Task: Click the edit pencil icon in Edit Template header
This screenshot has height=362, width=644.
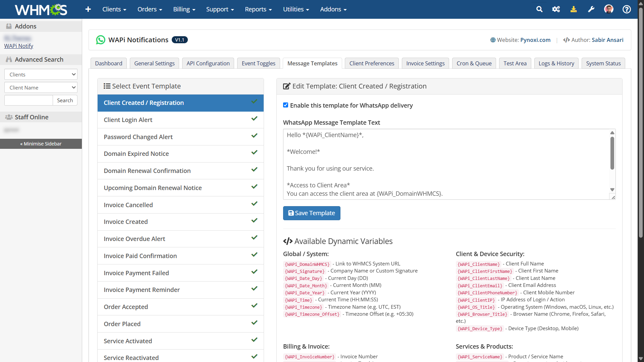Action: pos(286,86)
